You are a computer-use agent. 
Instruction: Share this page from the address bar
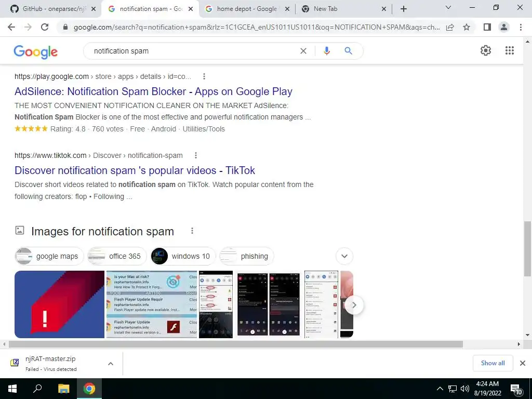point(450,27)
